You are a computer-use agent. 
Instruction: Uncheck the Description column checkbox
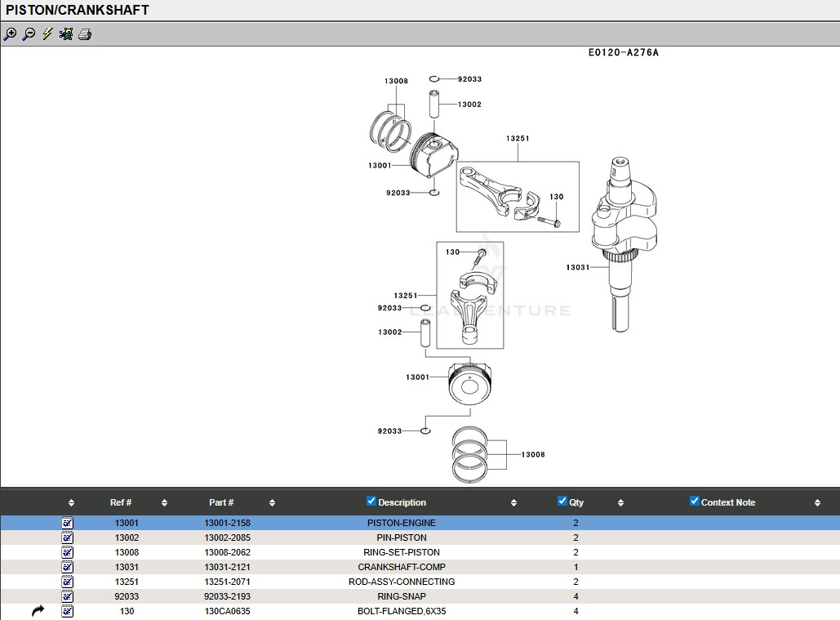click(371, 502)
